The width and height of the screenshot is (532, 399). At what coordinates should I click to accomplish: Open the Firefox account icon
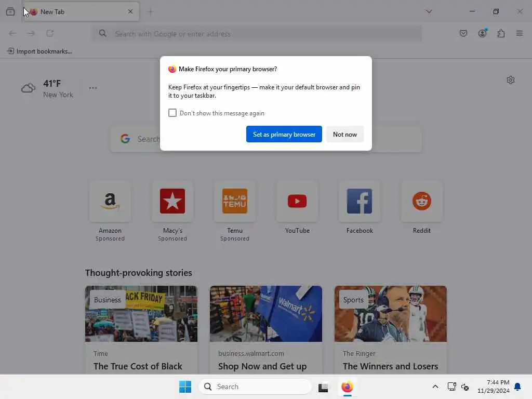pos(482,33)
